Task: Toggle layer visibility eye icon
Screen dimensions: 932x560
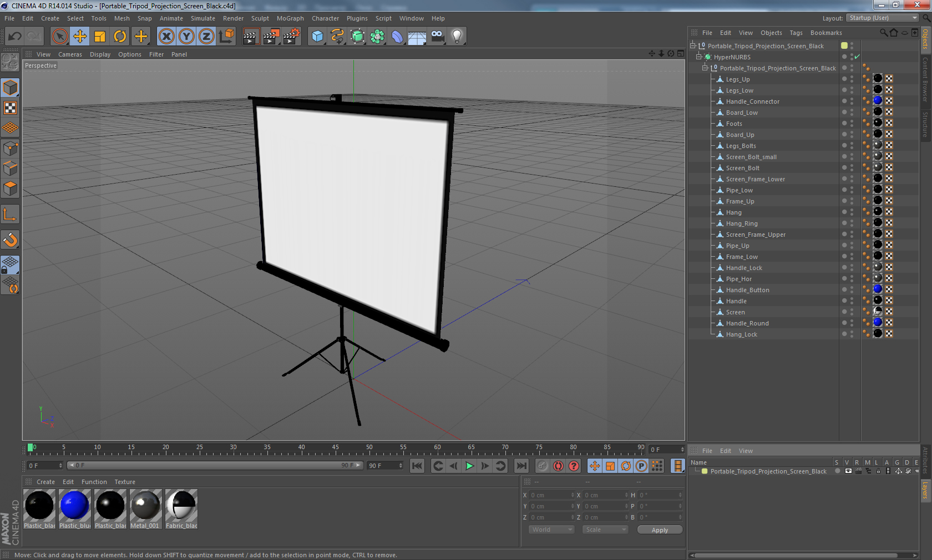Action: point(848,471)
